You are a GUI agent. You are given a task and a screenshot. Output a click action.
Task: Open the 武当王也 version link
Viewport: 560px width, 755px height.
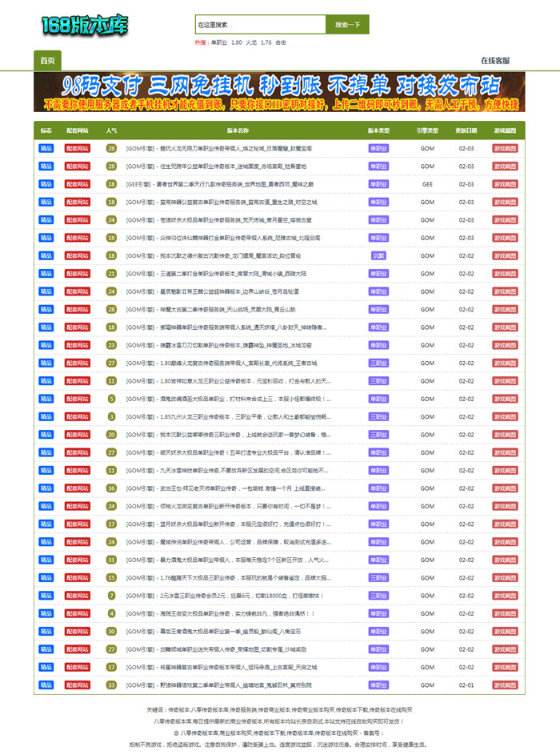coord(226,488)
